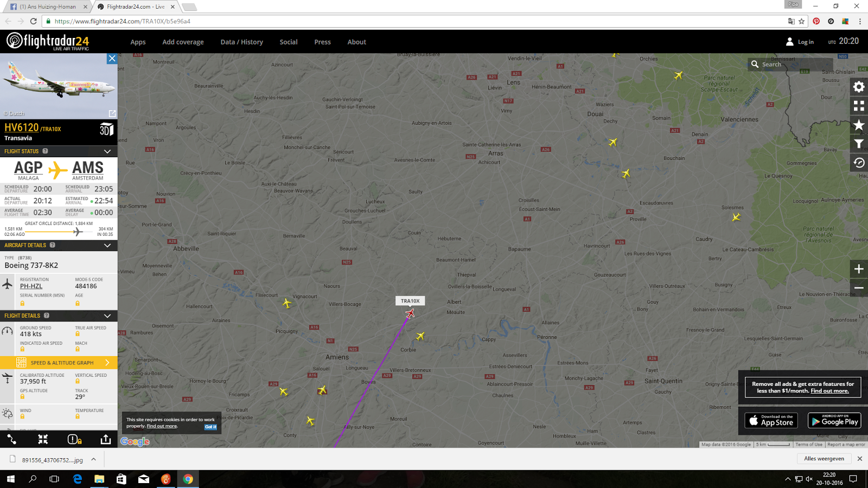Click the locked True Air Speed padlock
This screenshot has width=868, height=488.
77,335
